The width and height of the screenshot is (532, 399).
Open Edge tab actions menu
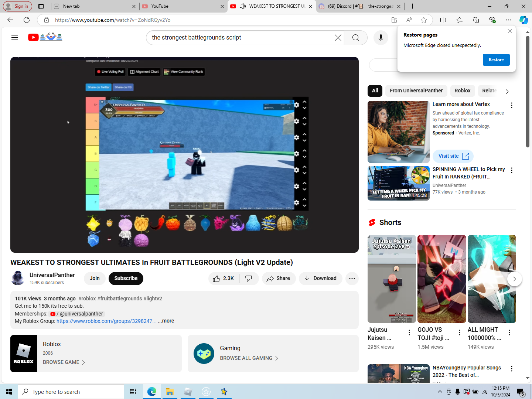point(41,6)
